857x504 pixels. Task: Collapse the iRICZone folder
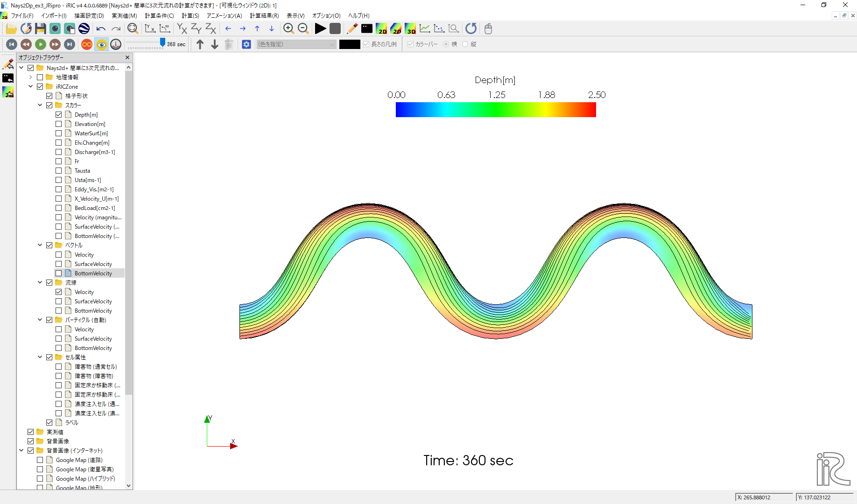(31, 87)
